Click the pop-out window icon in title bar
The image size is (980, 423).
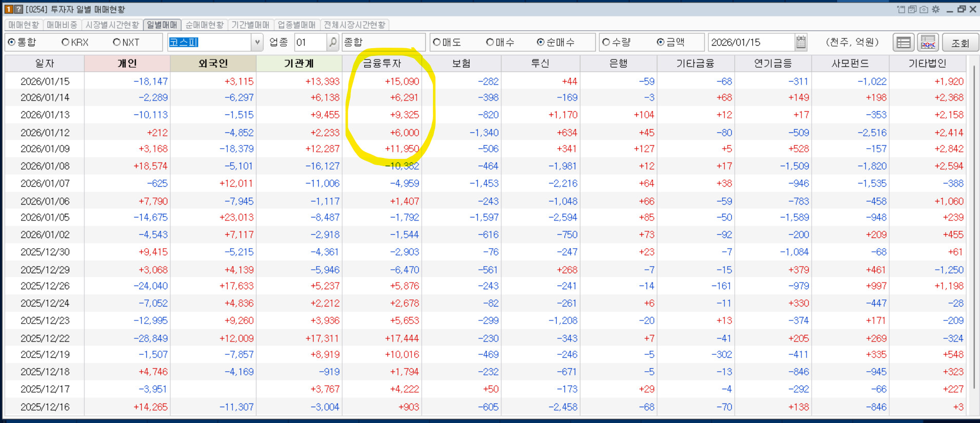pos(901,9)
